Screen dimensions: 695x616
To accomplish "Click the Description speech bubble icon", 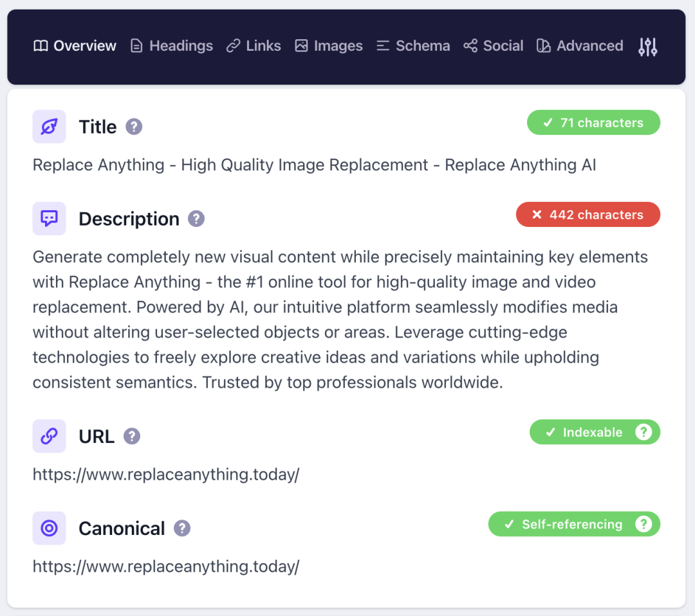I will [49, 219].
